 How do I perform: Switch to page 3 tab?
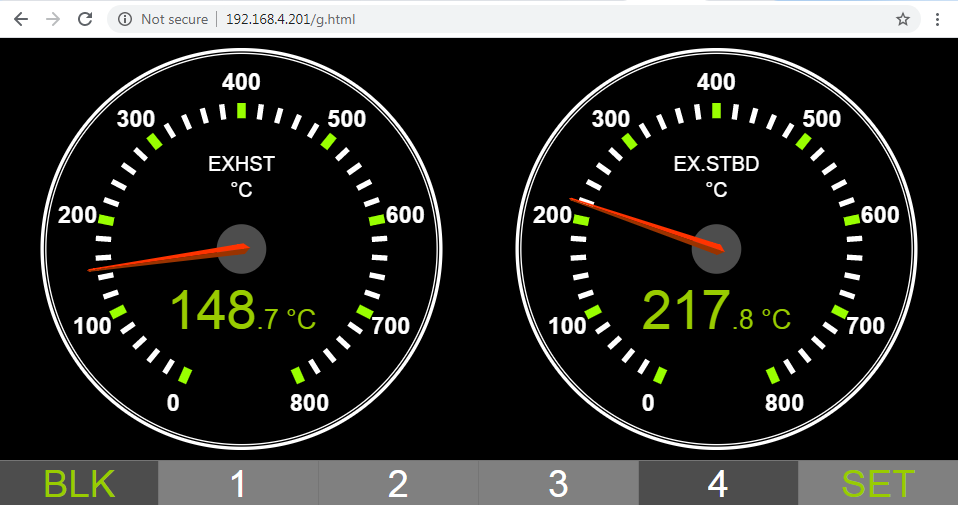[558, 483]
